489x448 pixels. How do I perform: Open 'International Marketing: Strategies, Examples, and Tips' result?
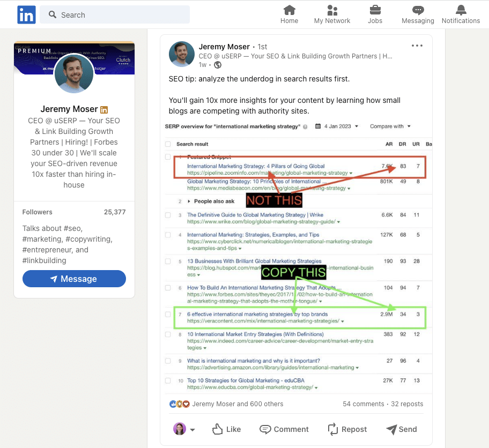click(253, 235)
